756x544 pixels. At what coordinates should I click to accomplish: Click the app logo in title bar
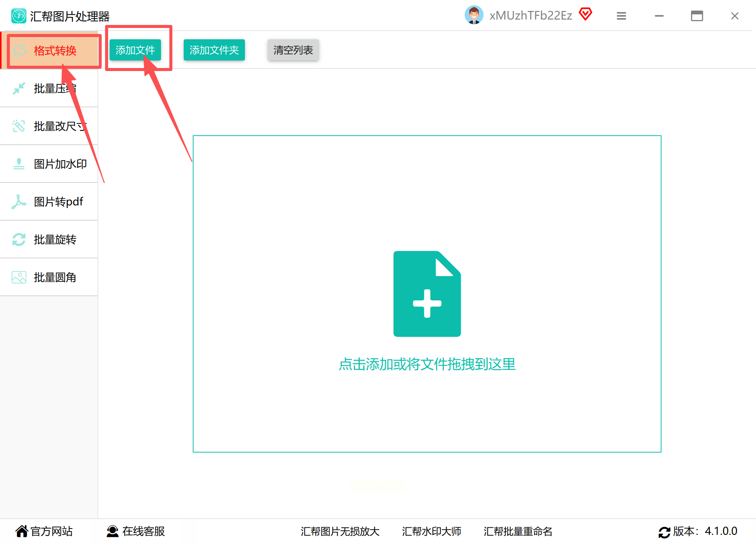(x=19, y=16)
